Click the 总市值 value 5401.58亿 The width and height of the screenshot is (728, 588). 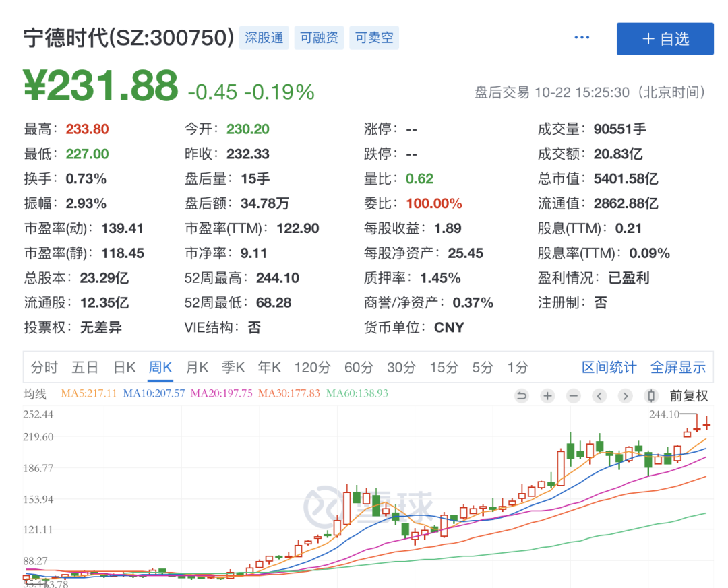[x=626, y=178]
